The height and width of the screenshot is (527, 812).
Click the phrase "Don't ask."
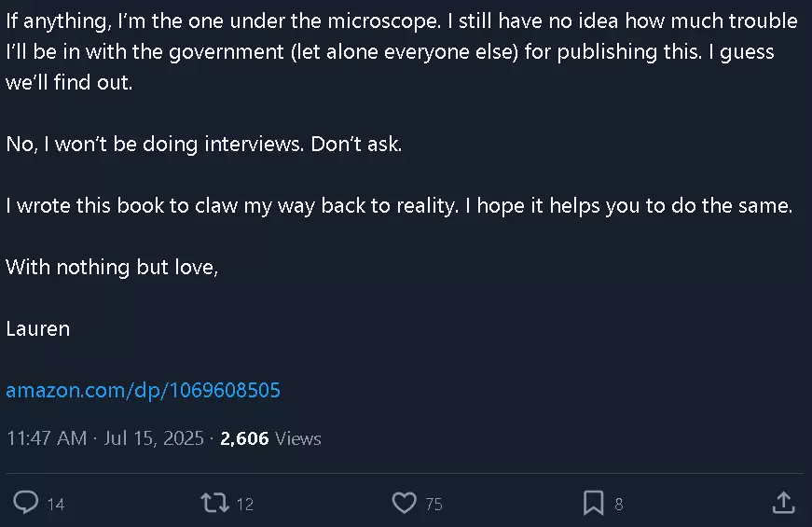[x=356, y=144]
